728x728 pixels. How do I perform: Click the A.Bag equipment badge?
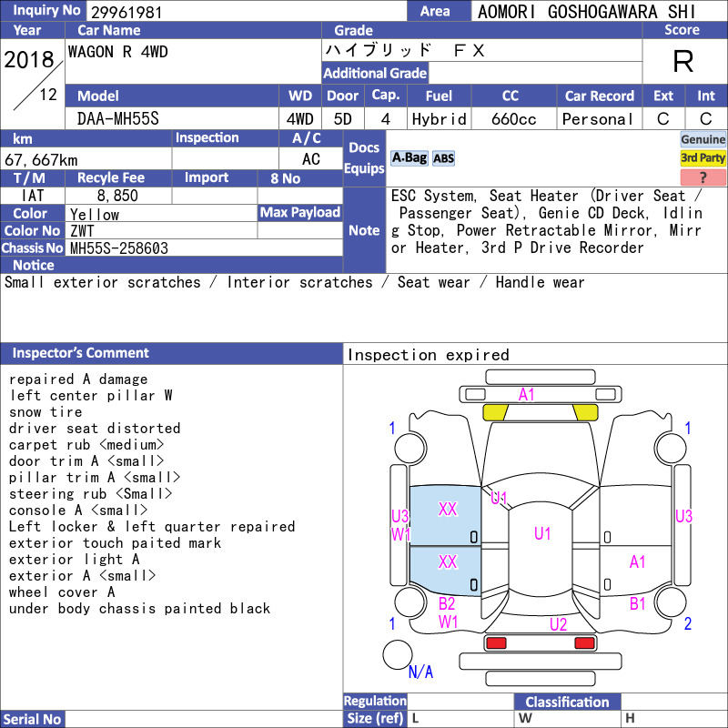click(x=409, y=158)
